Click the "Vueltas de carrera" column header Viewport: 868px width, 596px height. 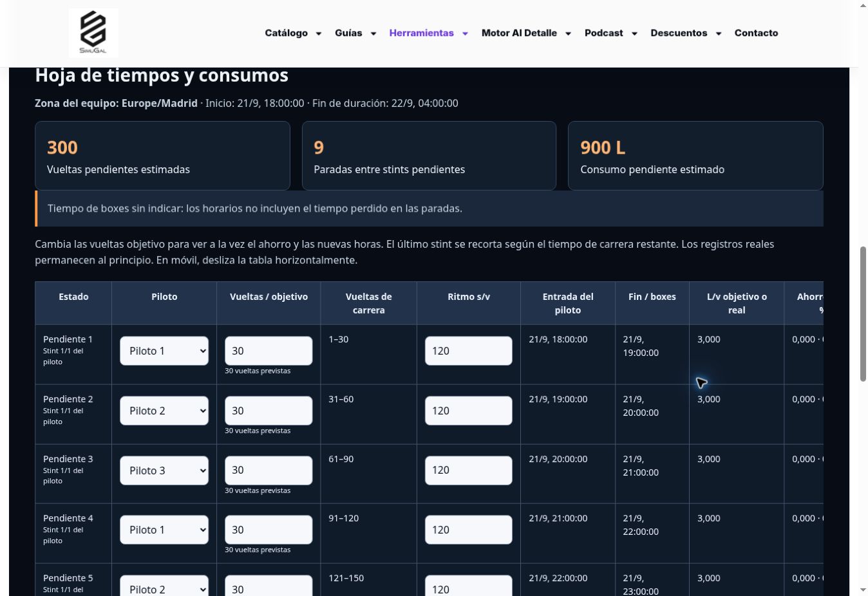[x=369, y=303]
